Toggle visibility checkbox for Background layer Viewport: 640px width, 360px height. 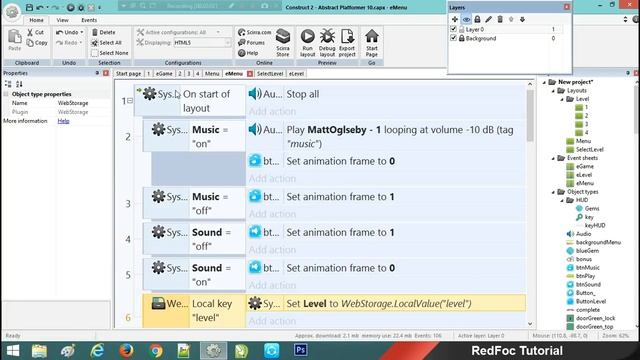[453, 38]
